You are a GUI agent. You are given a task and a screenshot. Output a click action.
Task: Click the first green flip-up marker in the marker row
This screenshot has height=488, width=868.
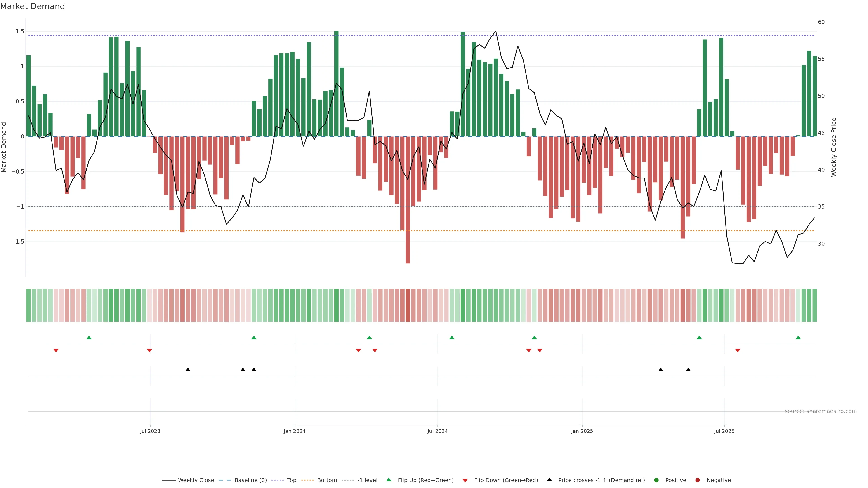[89, 338]
